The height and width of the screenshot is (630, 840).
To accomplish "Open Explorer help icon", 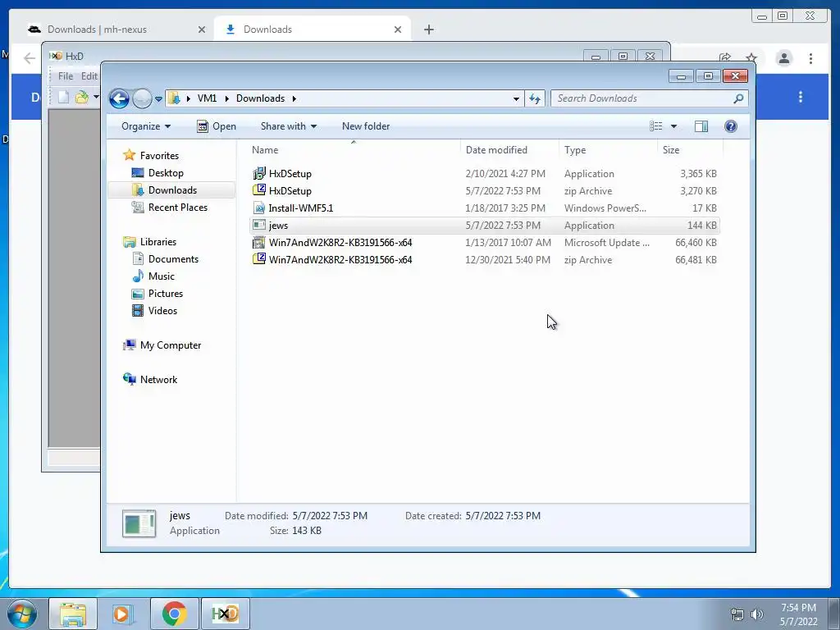I will click(731, 126).
